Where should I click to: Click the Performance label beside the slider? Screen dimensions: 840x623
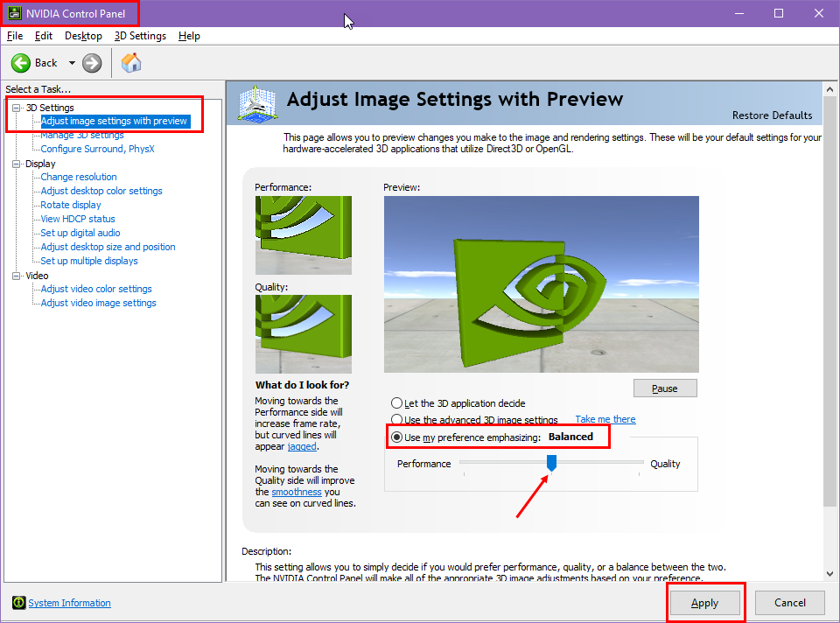(423, 464)
